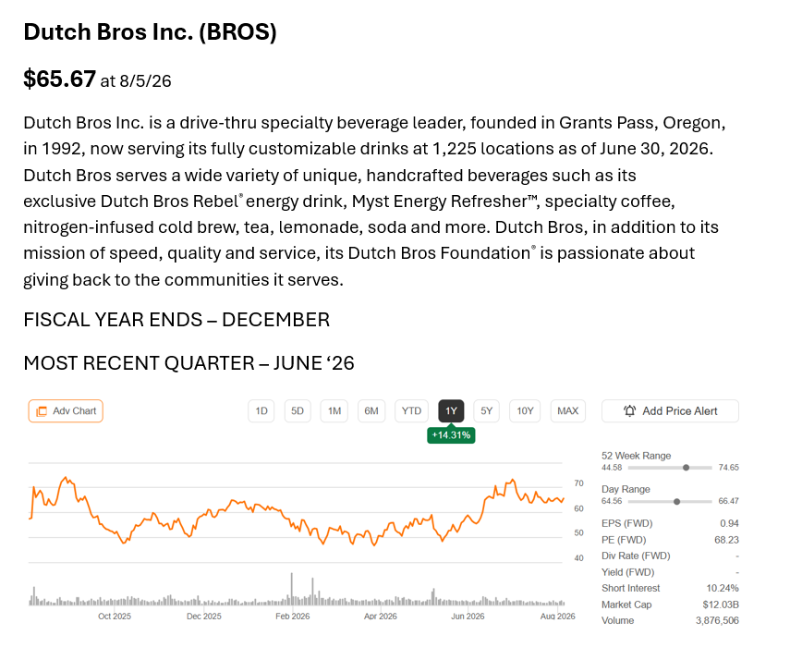Screen dimensions: 790x672
Task: View the 10Y price chart
Action: click(525, 410)
